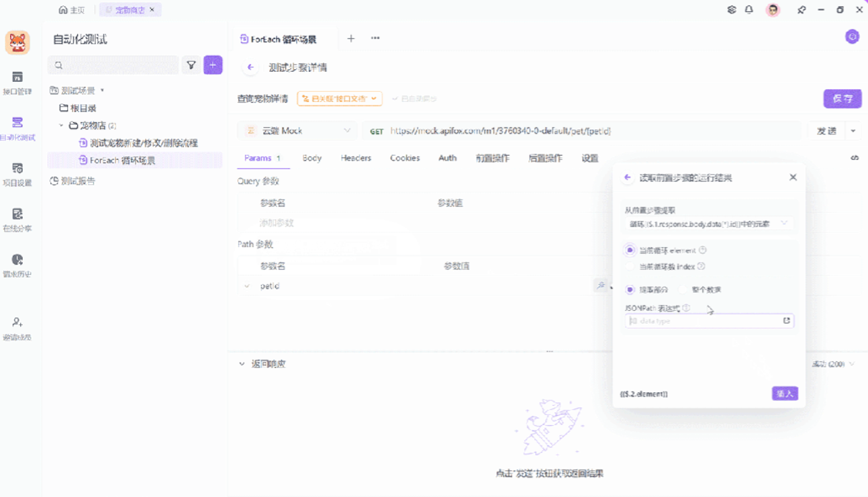
Task: Expand the petId parameter row
Action: (246, 285)
